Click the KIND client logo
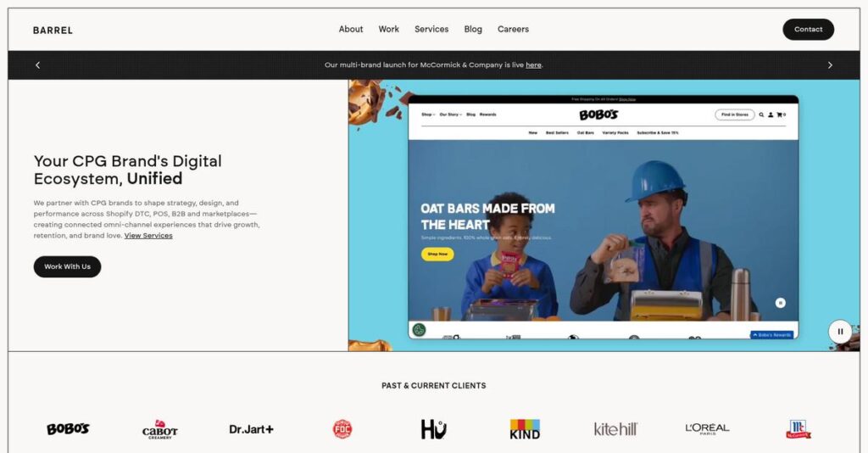Viewport: 868px width, 453px height. [525, 429]
